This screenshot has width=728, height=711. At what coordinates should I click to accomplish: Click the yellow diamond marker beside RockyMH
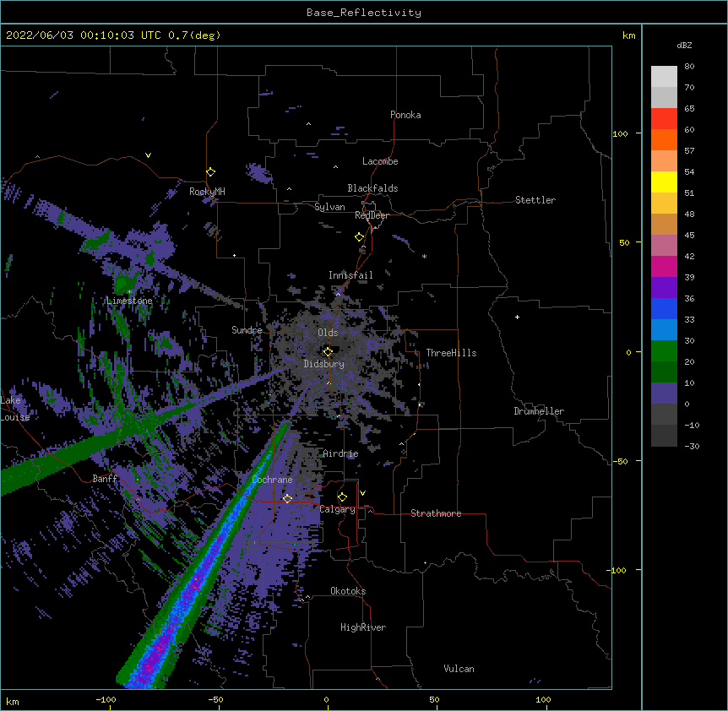pyautogui.click(x=211, y=172)
